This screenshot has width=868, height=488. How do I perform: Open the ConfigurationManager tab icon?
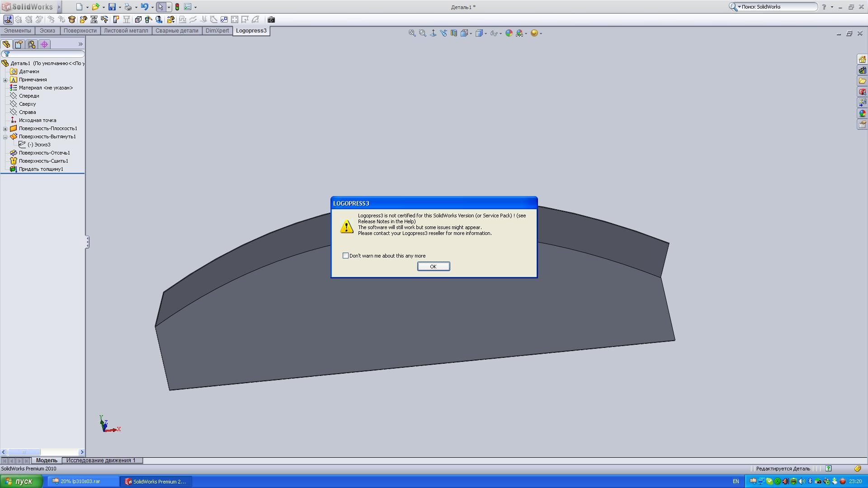[x=31, y=44]
